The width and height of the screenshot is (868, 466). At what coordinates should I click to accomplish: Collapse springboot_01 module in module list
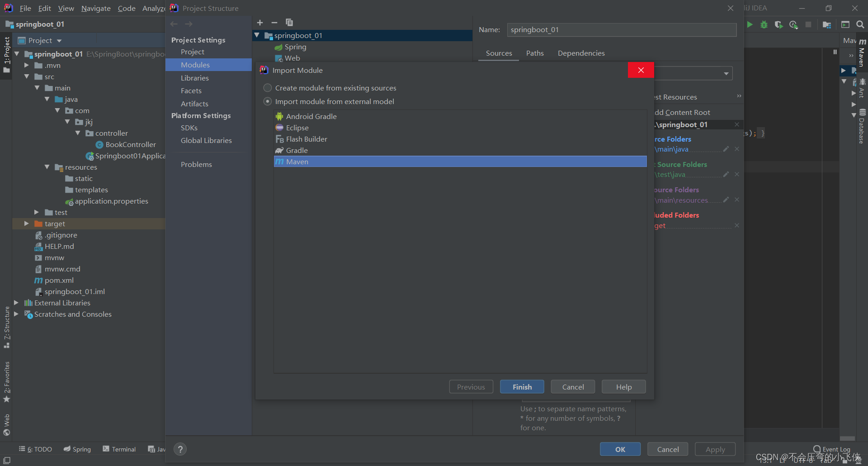pyautogui.click(x=257, y=35)
